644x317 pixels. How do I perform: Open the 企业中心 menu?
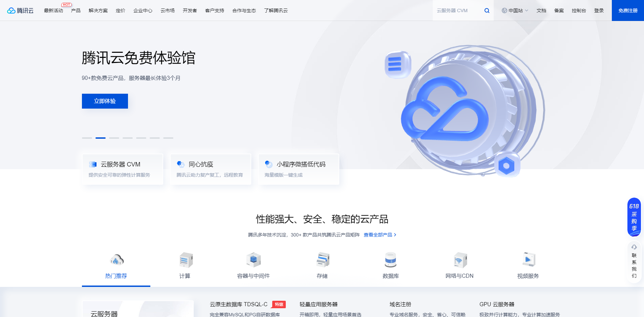[143, 10]
